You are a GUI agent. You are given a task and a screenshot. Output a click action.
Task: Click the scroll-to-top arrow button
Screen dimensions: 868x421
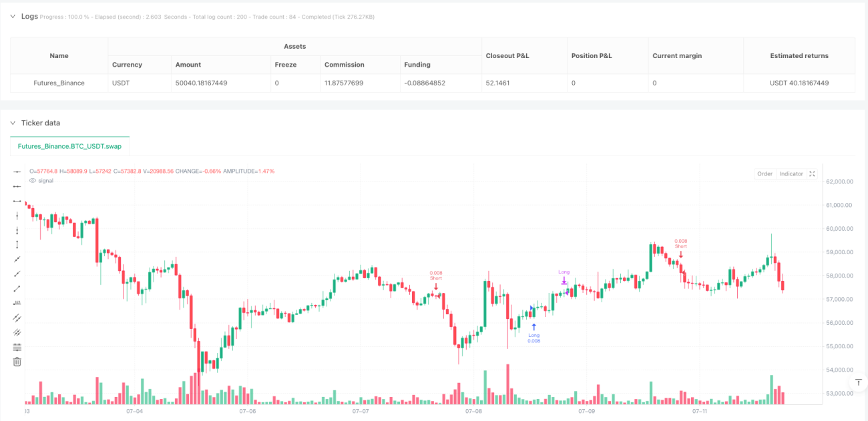pyautogui.click(x=859, y=382)
